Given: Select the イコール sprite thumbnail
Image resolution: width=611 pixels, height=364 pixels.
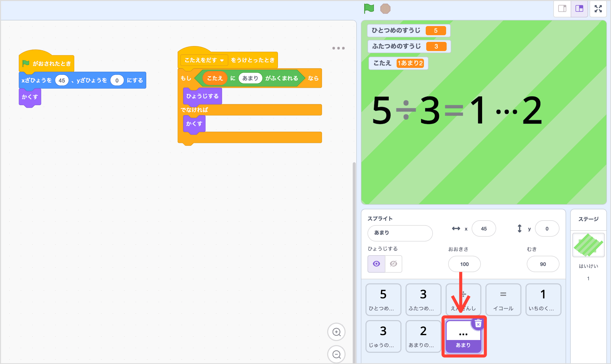Looking at the screenshot, I should [x=503, y=300].
